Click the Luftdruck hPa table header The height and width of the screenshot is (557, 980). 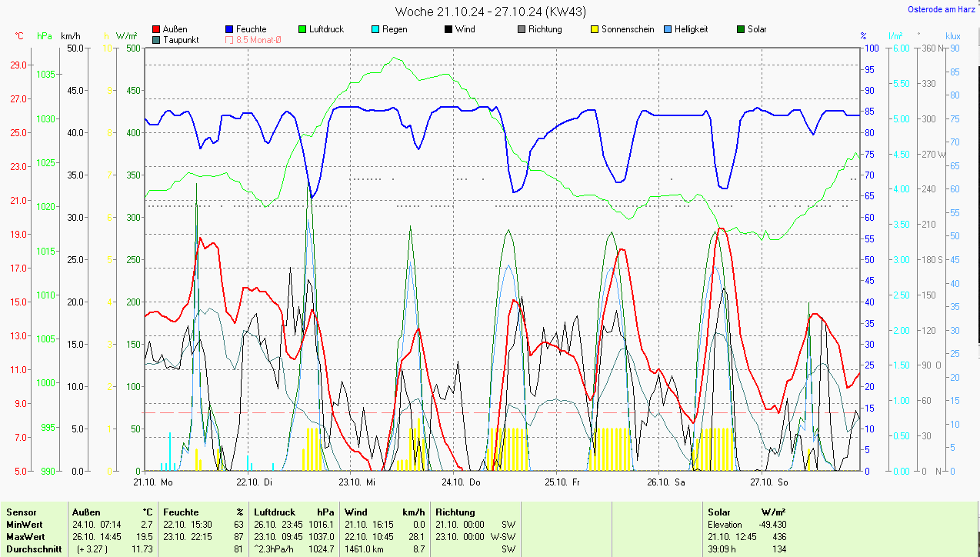pyautogui.click(x=294, y=512)
